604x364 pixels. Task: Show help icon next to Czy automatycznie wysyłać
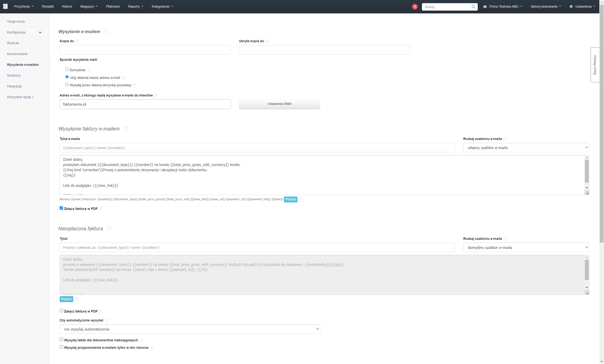[107, 320]
